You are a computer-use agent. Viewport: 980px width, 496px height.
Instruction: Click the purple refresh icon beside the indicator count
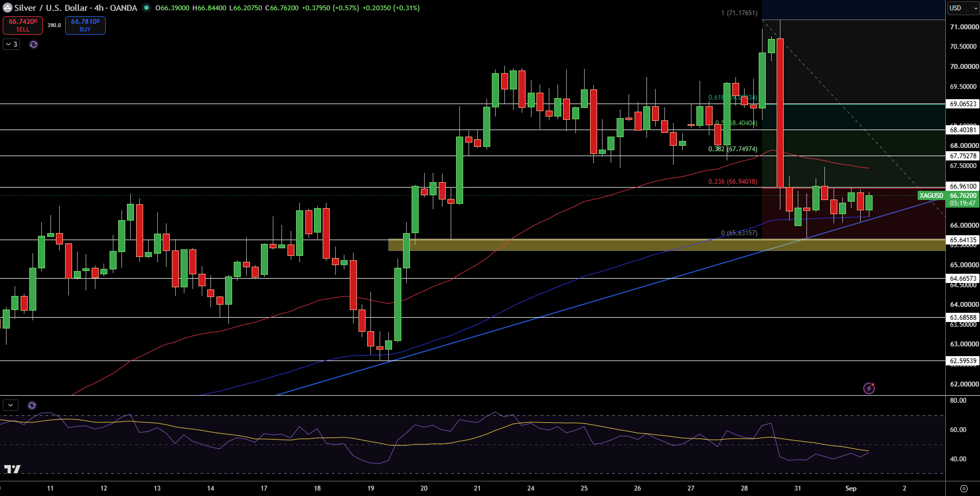34,44
